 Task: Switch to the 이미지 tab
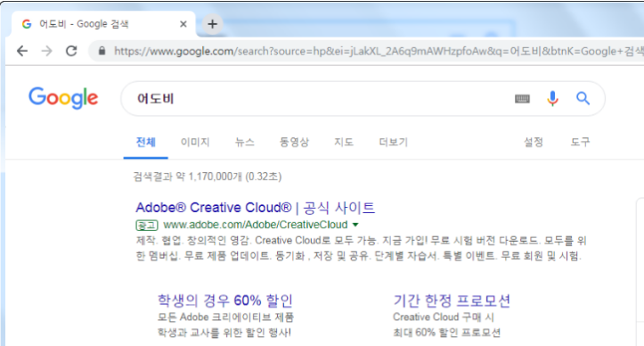coord(195,143)
